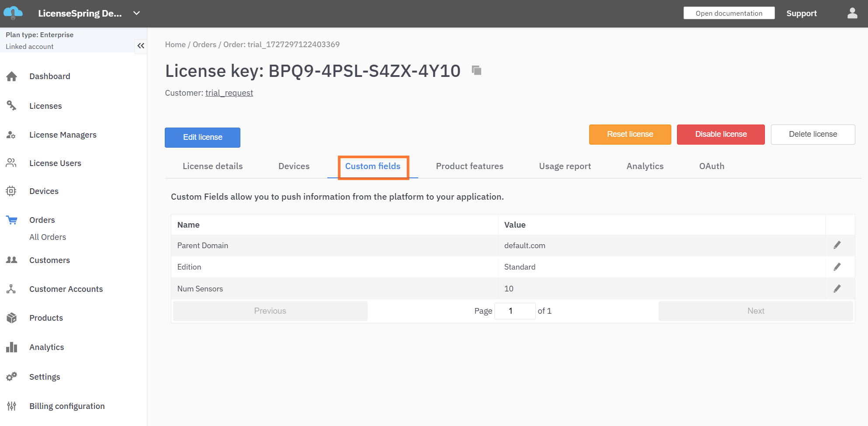Image resolution: width=868 pixels, height=426 pixels.
Task: Collapse the sidebar with double chevron
Action: coord(141,46)
